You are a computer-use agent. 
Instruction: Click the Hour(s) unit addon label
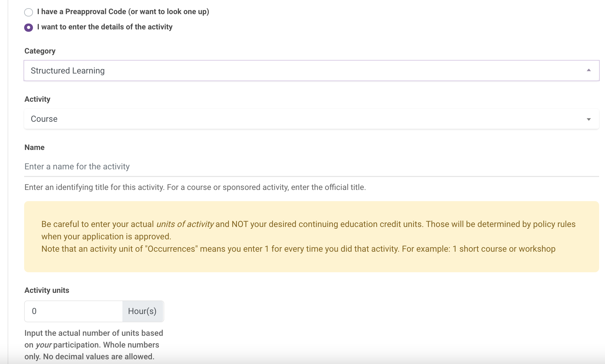coord(143,311)
